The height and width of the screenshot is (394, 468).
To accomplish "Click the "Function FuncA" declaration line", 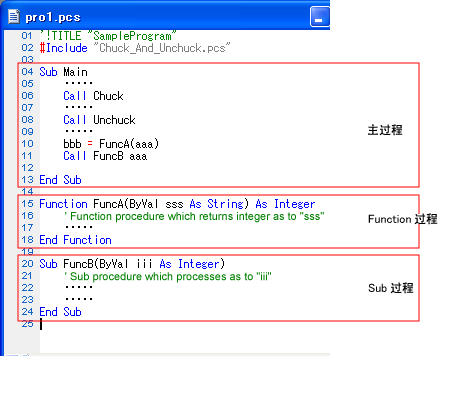I will point(177,204).
